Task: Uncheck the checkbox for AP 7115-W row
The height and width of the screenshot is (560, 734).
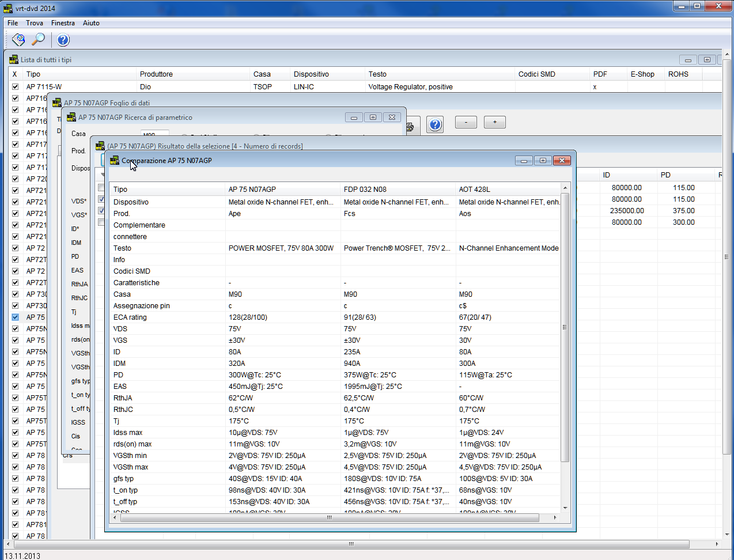Action: click(15, 87)
